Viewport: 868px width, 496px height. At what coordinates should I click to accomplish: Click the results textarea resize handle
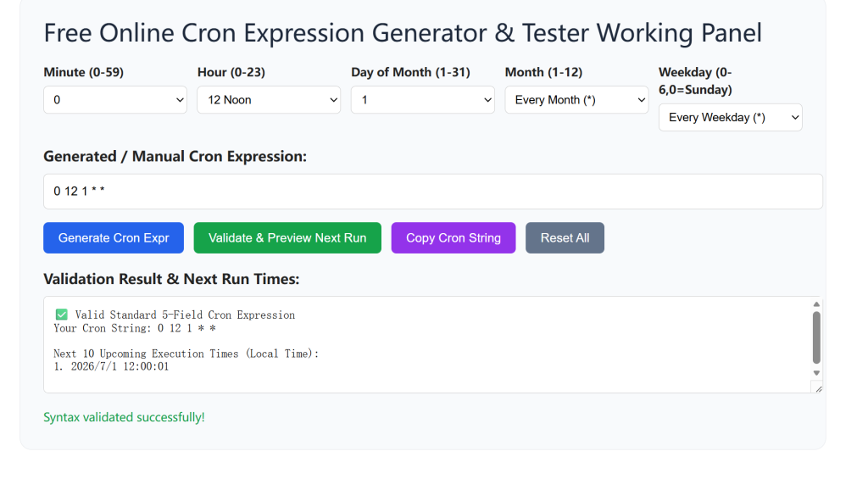818,388
